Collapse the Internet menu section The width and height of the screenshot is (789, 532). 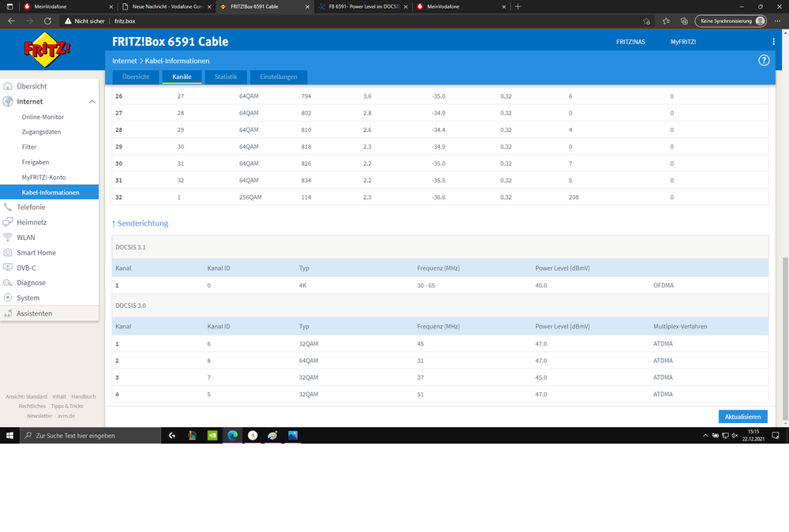pyautogui.click(x=92, y=102)
